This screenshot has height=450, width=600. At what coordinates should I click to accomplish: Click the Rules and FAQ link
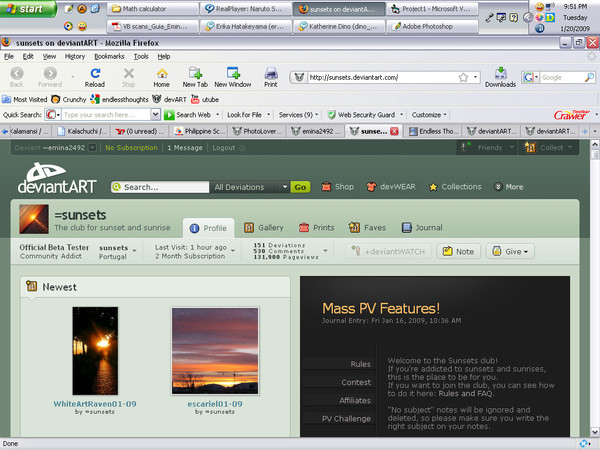point(466,394)
